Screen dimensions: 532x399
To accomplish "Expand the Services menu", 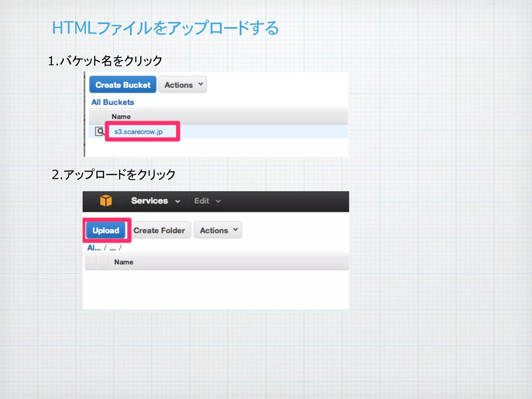I will coord(155,201).
